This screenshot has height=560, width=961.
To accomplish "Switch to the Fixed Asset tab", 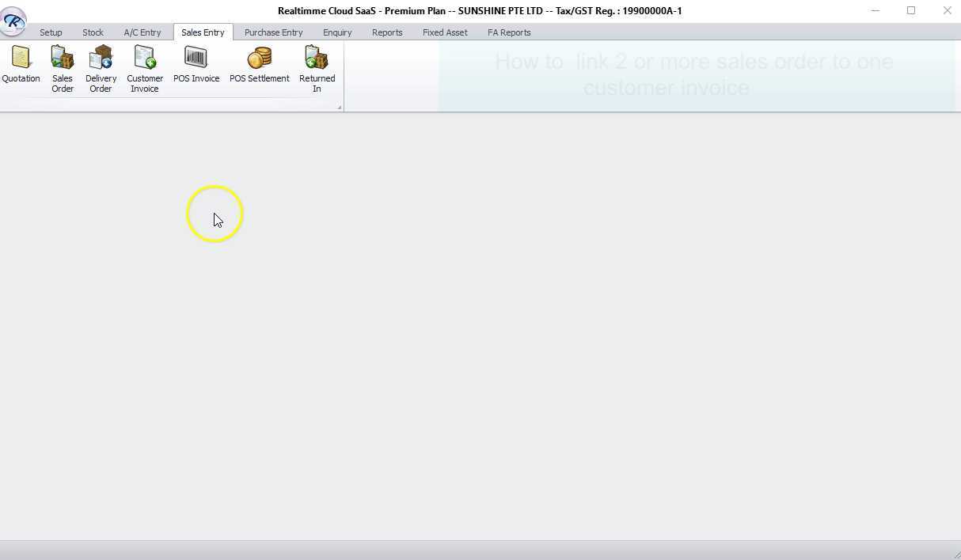I will click(x=445, y=32).
